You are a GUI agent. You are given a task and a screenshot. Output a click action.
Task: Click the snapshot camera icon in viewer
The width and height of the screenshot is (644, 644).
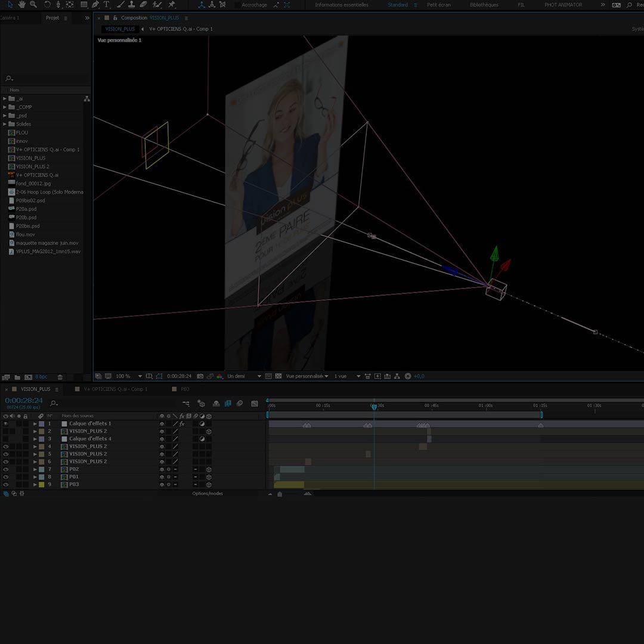pos(200,376)
